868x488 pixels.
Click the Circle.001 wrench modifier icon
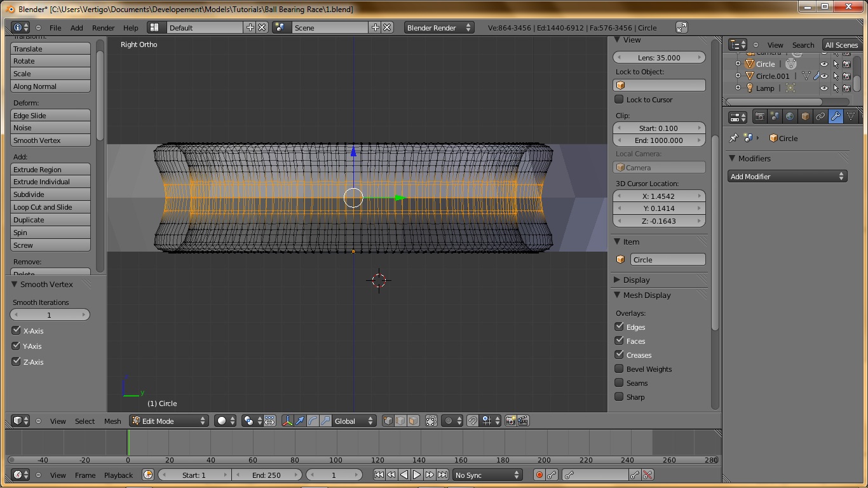pyautogui.click(x=817, y=76)
